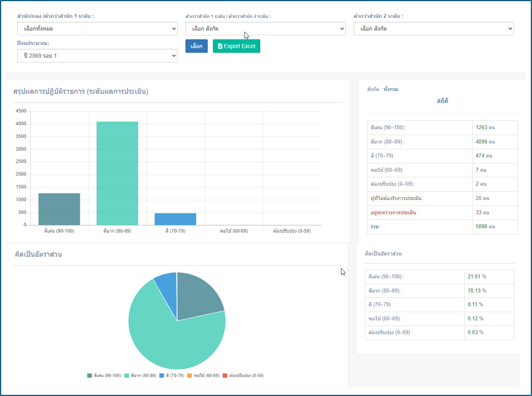Click the ดีเด่น (90-100) bar in chart
532x396 pixels.
point(60,209)
